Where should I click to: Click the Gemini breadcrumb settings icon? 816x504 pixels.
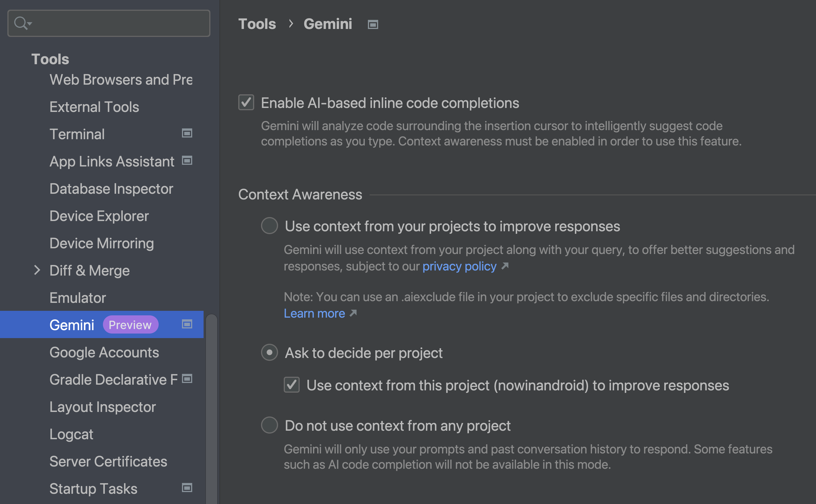(374, 23)
